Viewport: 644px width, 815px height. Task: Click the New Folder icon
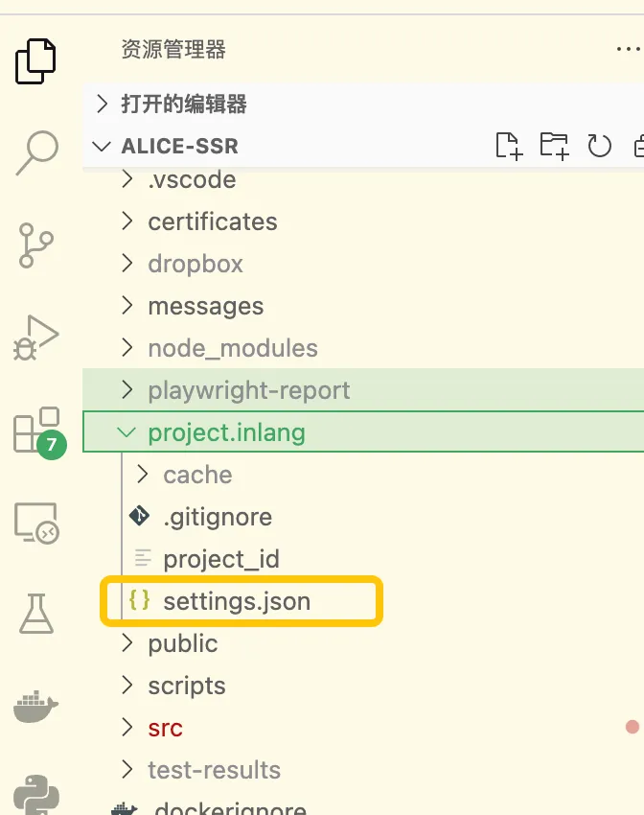click(554, 146)
